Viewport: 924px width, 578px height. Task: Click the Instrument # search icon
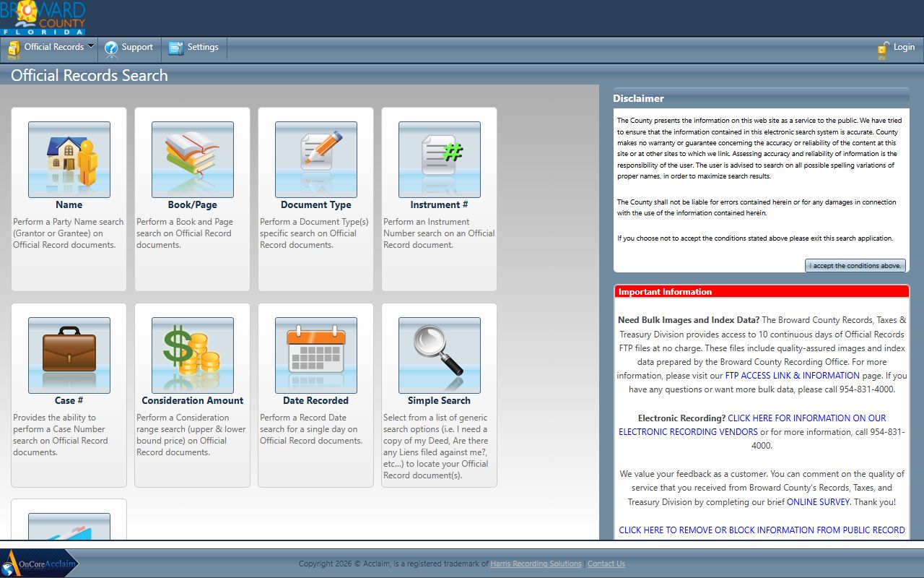point(440,160)
